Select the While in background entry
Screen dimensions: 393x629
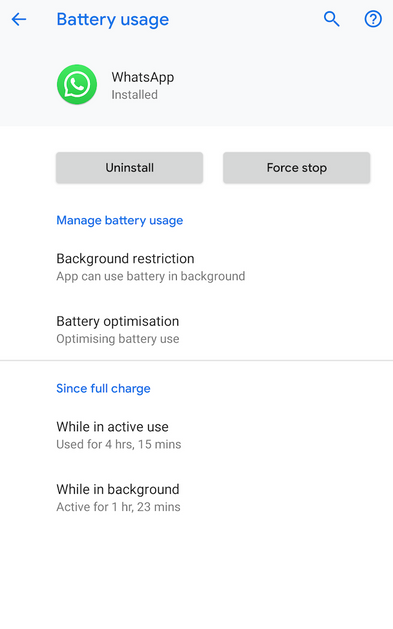[196, 498]
